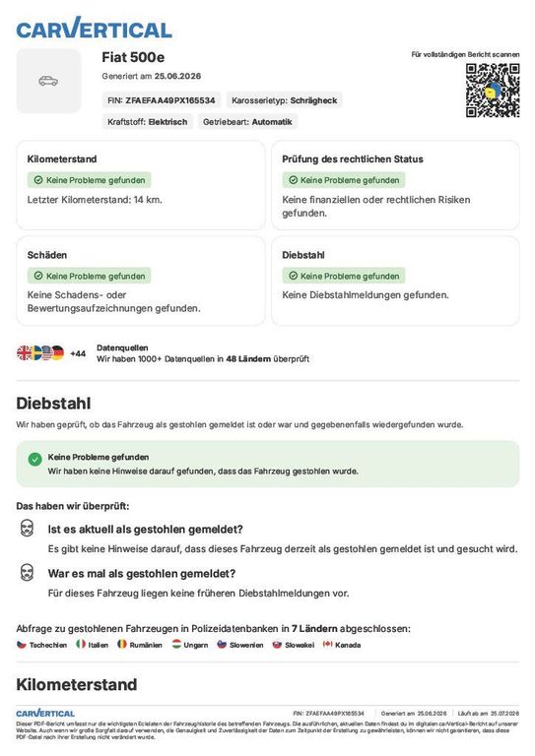535x756 pixels.
Task: Click the thief mask icon beside 'Ist es aktuell'
Action: [x=27, y=528]
